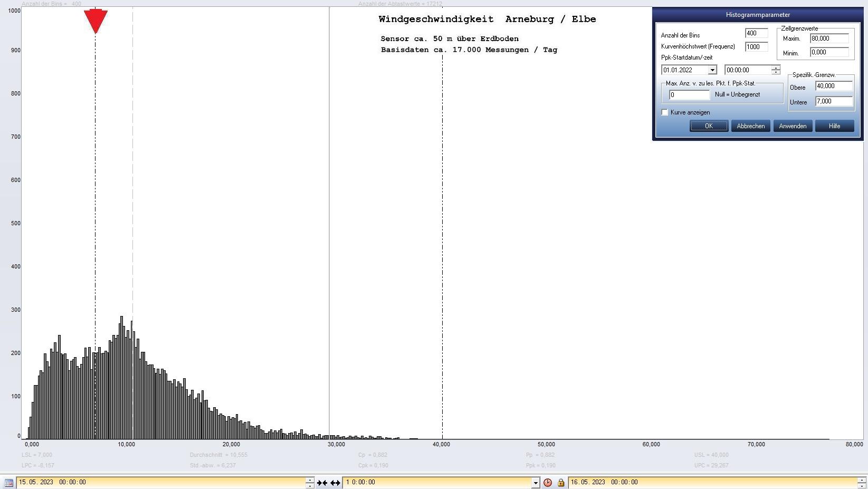This screenshot has height=489, width=868.
Task: Click the Ppk start time spinner arrows
Action: tap(775, 70)
